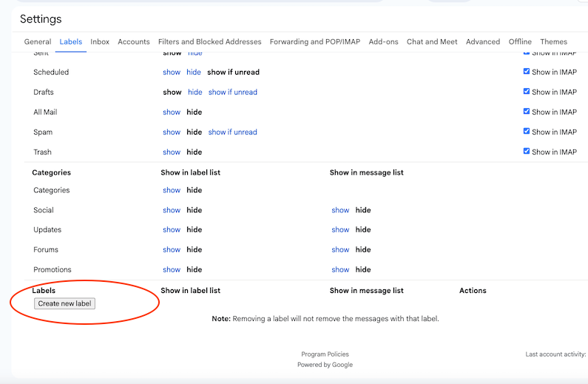Open the General settings tab
Screen dimensions: 588x384
(x=38, y=42)
